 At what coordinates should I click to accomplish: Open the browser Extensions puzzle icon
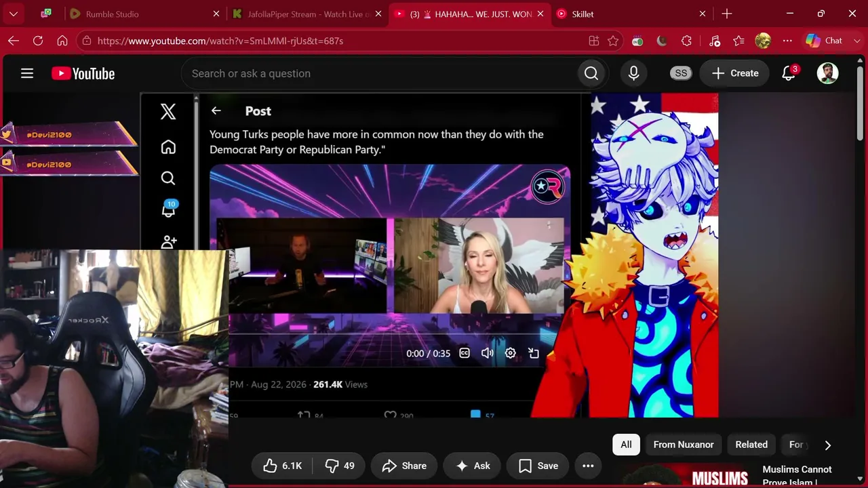686,41
